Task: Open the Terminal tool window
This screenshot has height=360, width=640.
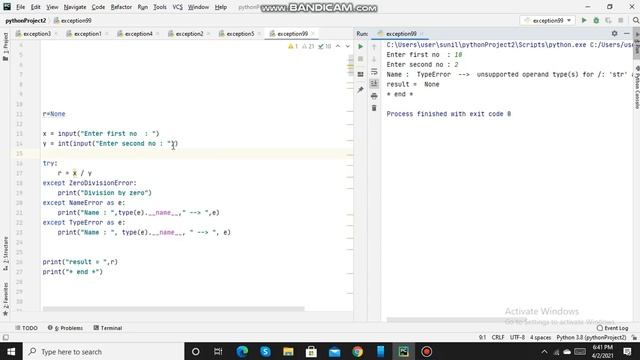Action: click(108, 328)
